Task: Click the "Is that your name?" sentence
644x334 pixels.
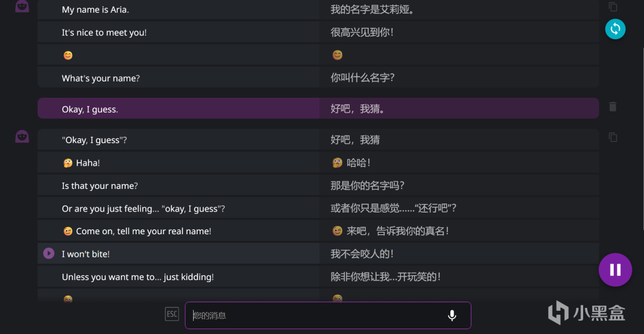Action: (100, 186)
